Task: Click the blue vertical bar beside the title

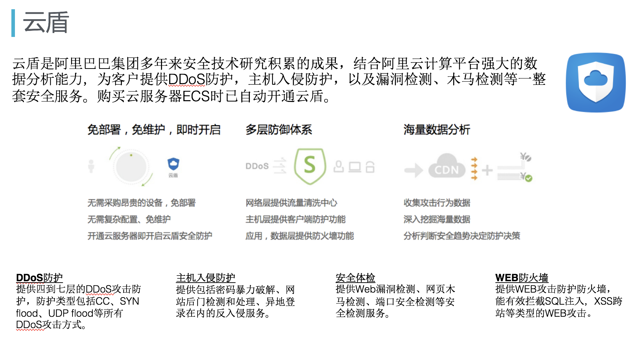Action: 13,23
